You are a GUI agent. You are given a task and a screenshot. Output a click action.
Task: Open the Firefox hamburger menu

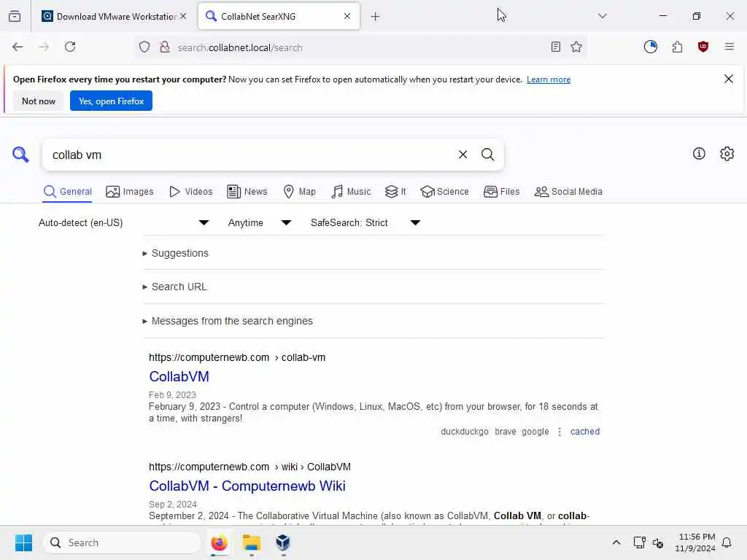pos(729,47)
